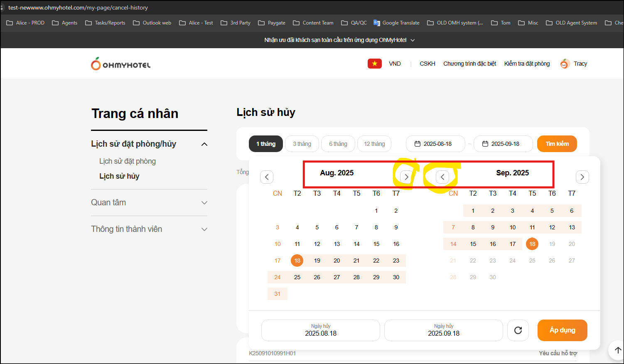Select the 6 tháng period option

(x=338, y=144)
